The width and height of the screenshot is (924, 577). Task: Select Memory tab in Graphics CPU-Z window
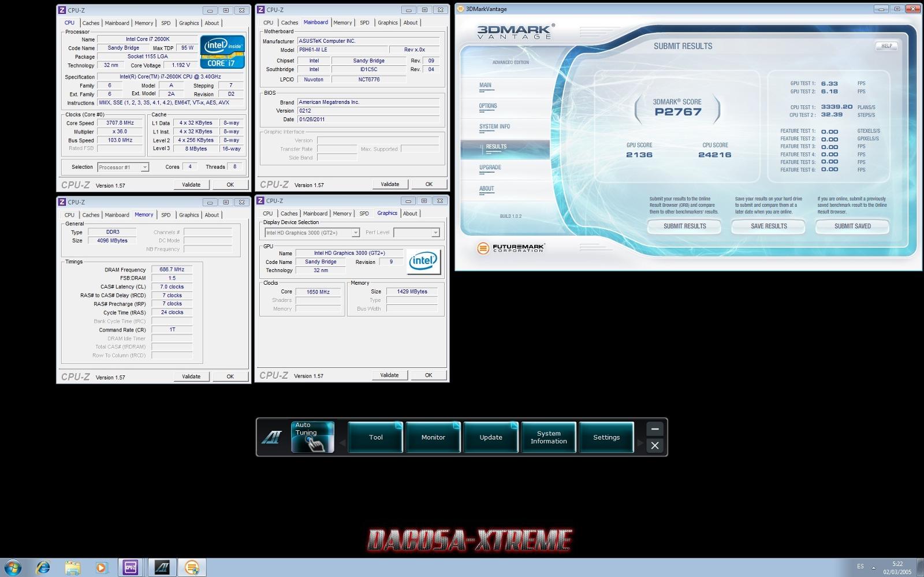[342, 213]
